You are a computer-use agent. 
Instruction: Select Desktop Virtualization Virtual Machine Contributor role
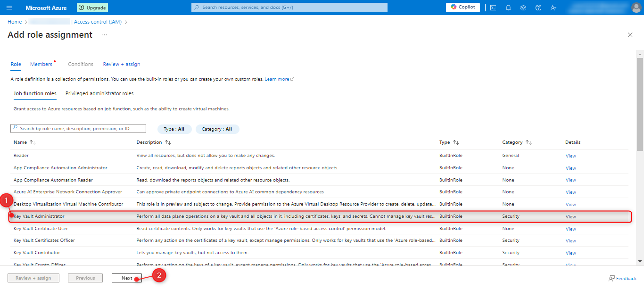(319, 204)
